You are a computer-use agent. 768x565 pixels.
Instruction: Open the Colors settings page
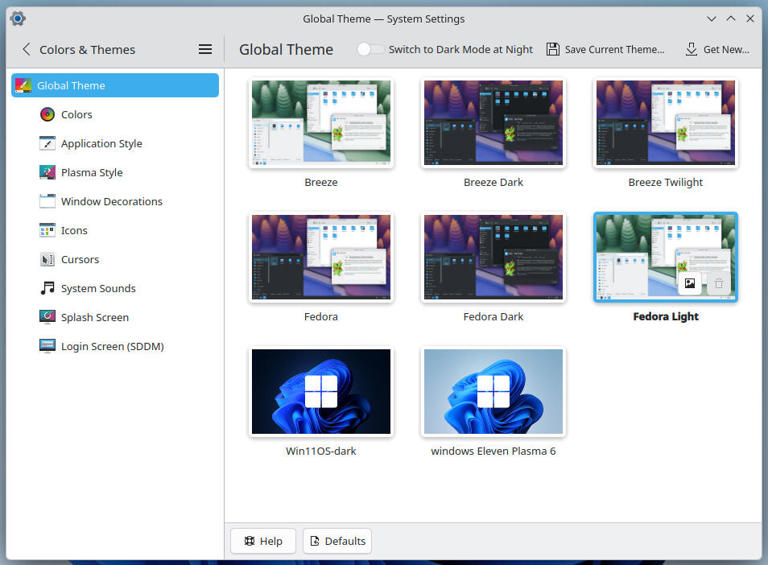click(115, 114)
